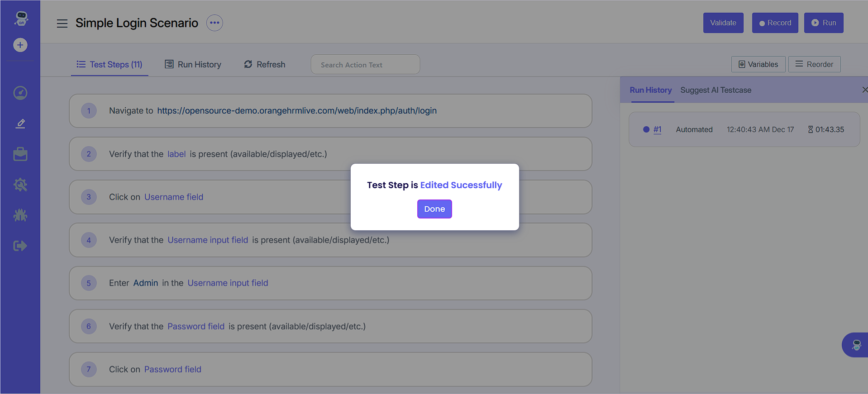Click the Validate button
The width and height of the screenshot is (868, 394).
click(x=723, y=23)
